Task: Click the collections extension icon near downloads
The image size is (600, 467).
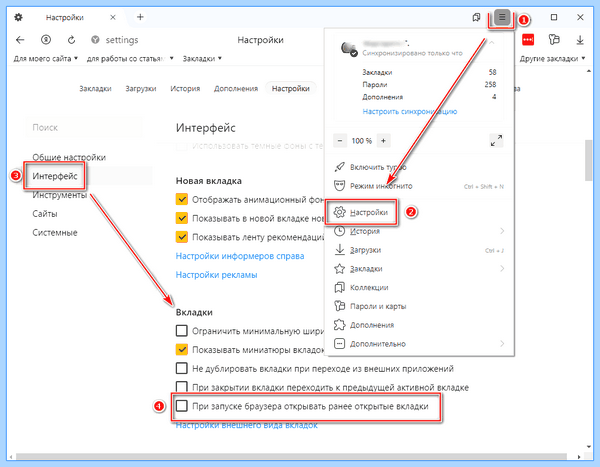Action: pos(554,39)
